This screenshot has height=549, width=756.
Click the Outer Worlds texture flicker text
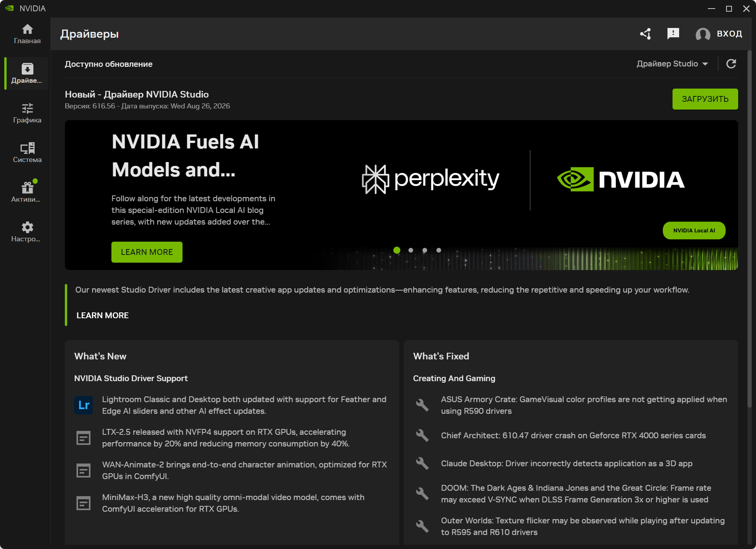583,526
